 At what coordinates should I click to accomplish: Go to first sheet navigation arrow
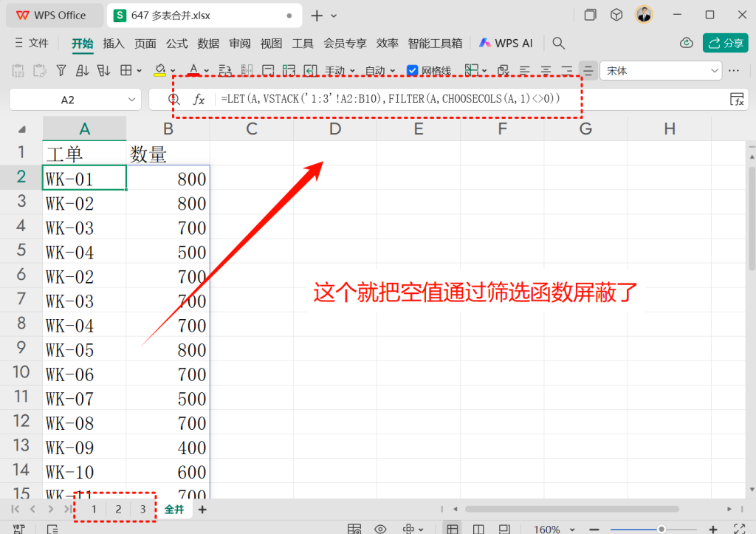coord(16,509)
